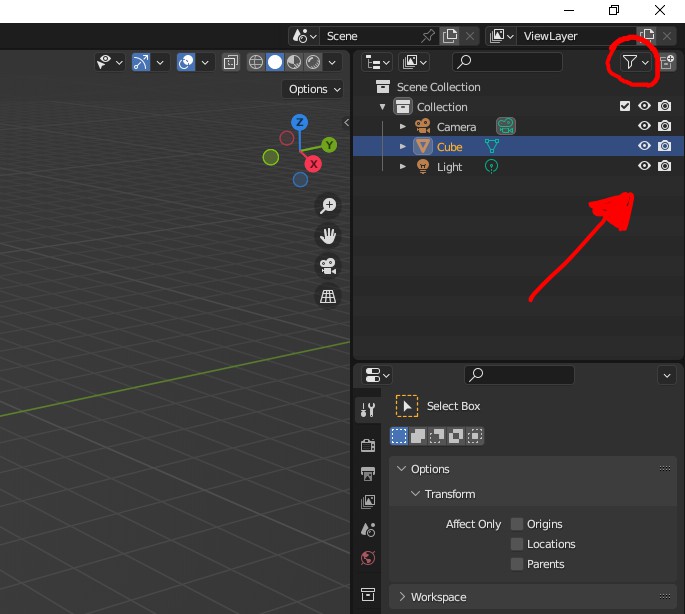Click the Y axis on navigation gizmo
The height and width of the screenshot is (614, 685).
329,145
